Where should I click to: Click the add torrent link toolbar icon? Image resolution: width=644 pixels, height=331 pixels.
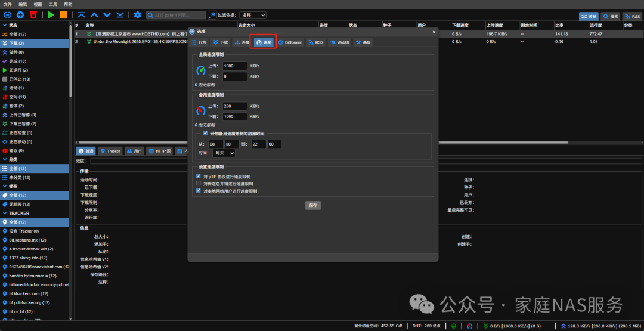click(7, 15)
